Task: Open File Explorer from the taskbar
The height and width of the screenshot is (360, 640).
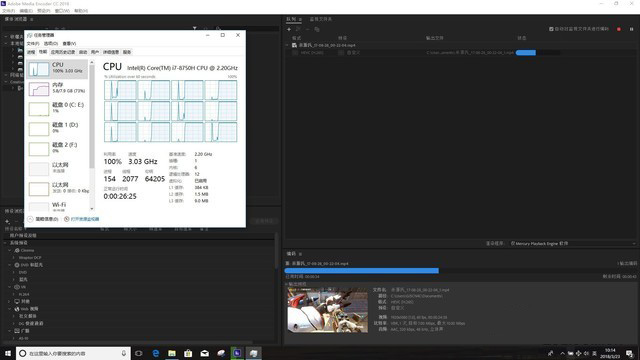Action: tap(172, 353)
